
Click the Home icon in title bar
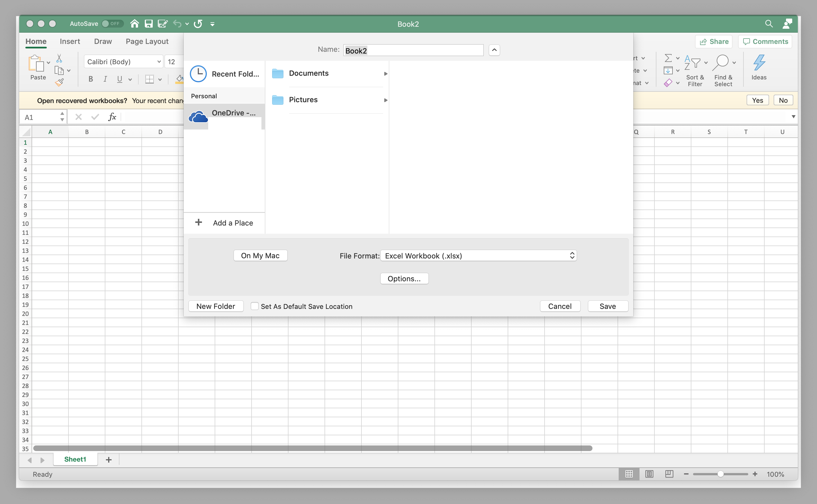134,24
